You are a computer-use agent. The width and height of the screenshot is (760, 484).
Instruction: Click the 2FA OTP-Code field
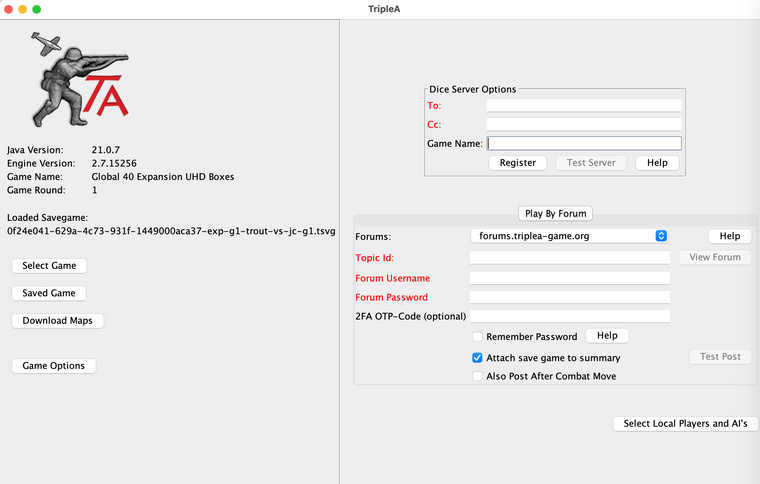570,316
